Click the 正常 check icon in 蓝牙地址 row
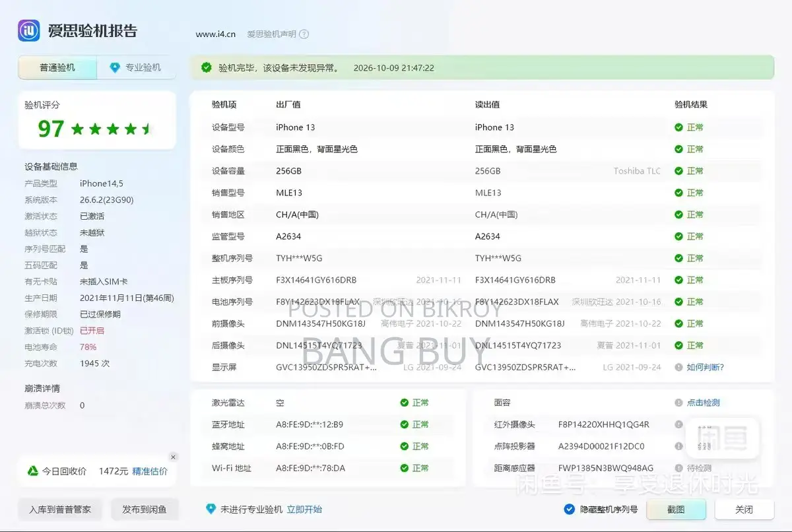The width and height of the screenshot is (792, 532). [404, 424]
